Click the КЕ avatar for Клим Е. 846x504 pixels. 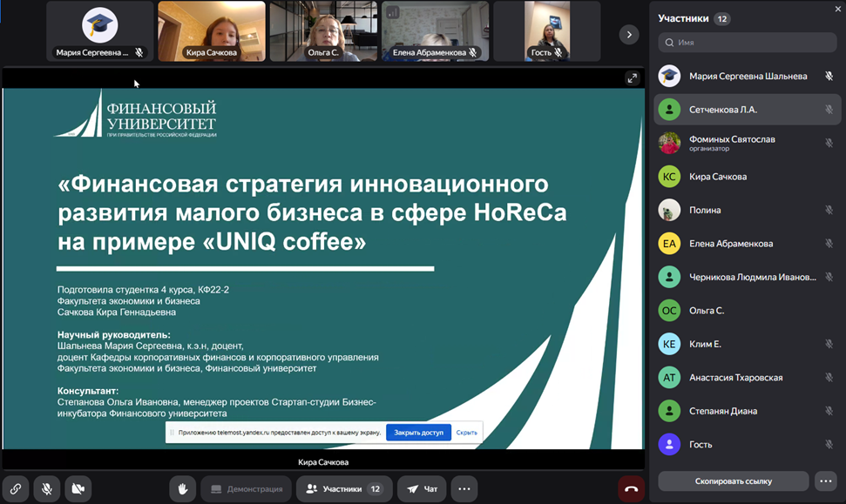point(669,344)
